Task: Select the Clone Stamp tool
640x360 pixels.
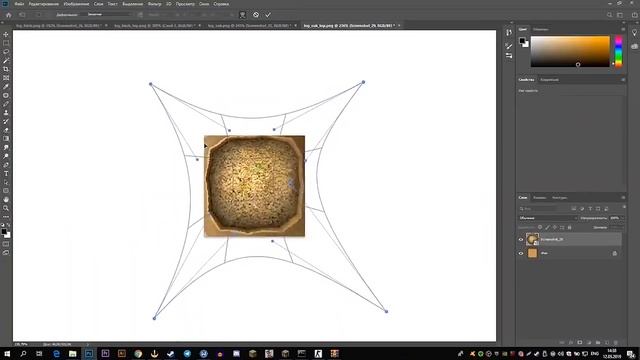Action: (x=6, y=113)
